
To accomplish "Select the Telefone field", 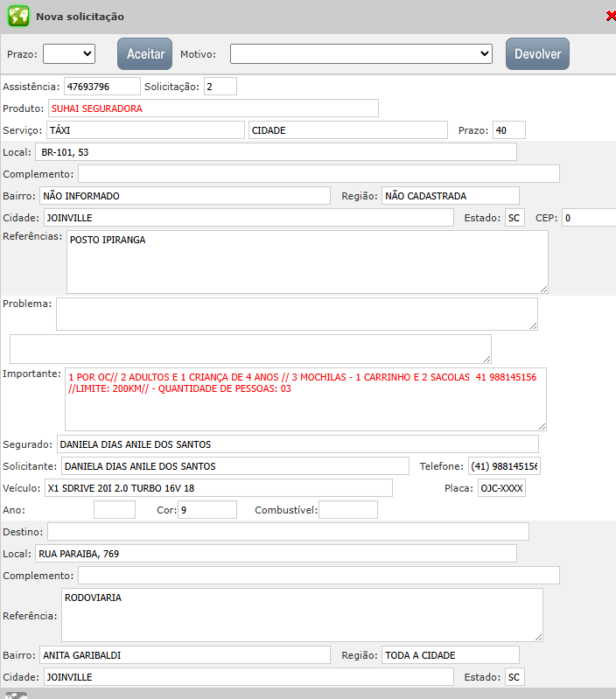I will pyautogui.click(x=504, y=466).
